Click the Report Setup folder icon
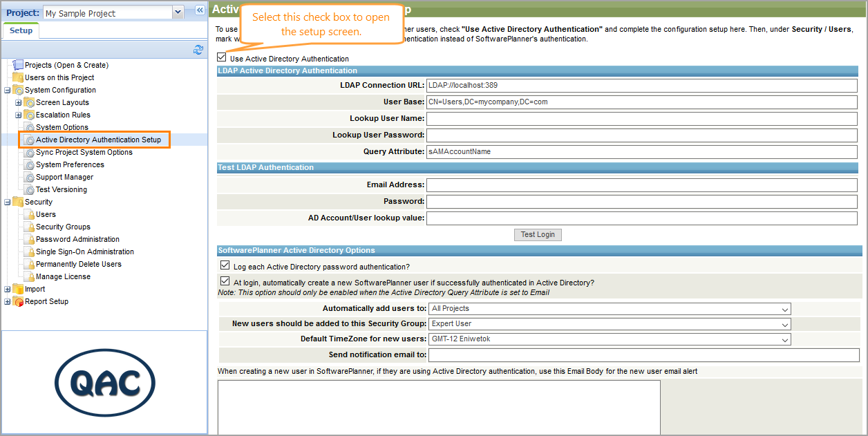 click(x=18, y=301)
